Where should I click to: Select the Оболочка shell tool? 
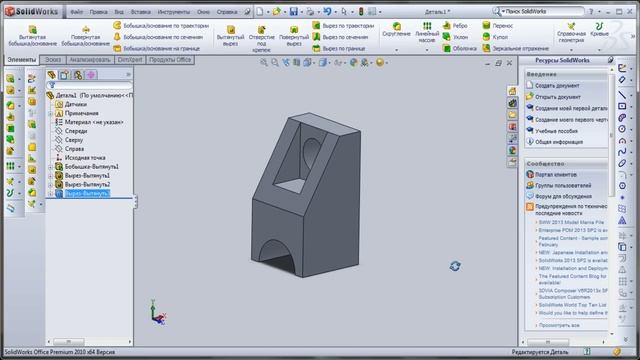[x=460, y=49]
